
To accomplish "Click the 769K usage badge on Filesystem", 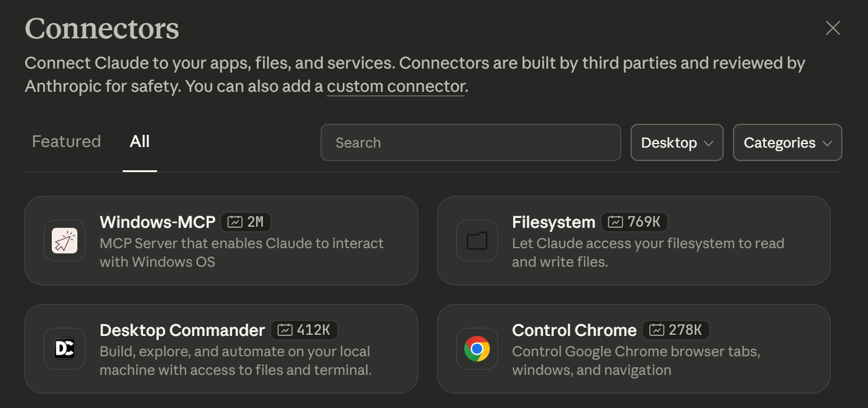I will (634, 221).
